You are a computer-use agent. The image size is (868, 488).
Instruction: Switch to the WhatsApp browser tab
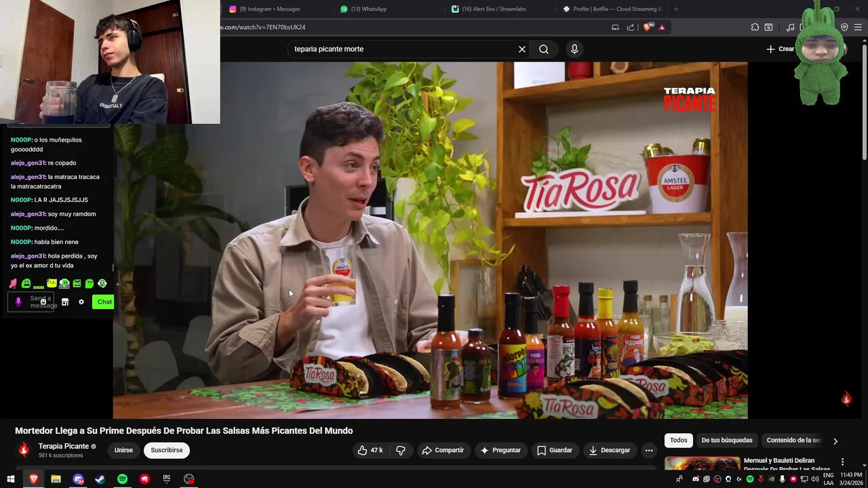click(x=369, y=9)
